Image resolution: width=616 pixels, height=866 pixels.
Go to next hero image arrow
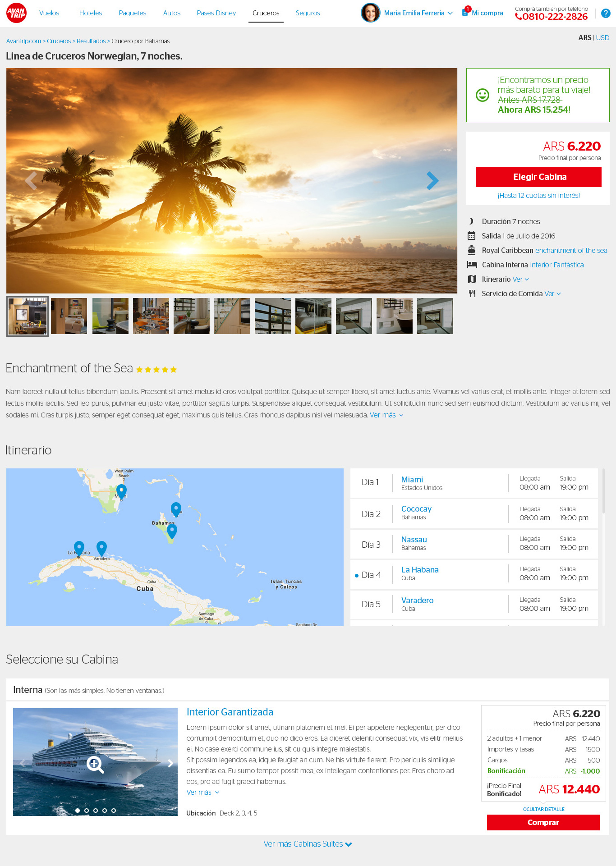coord(432,181)
